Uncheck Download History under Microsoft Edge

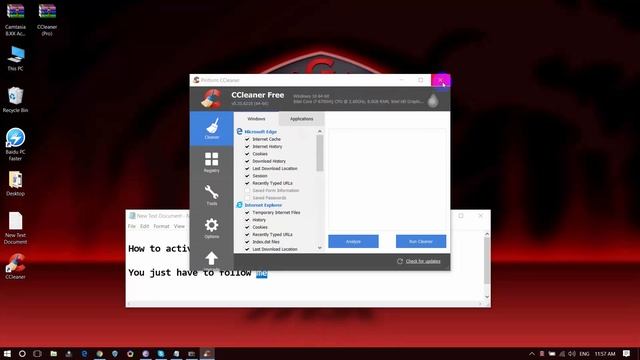pyautogui.click(x=247, y=161)
